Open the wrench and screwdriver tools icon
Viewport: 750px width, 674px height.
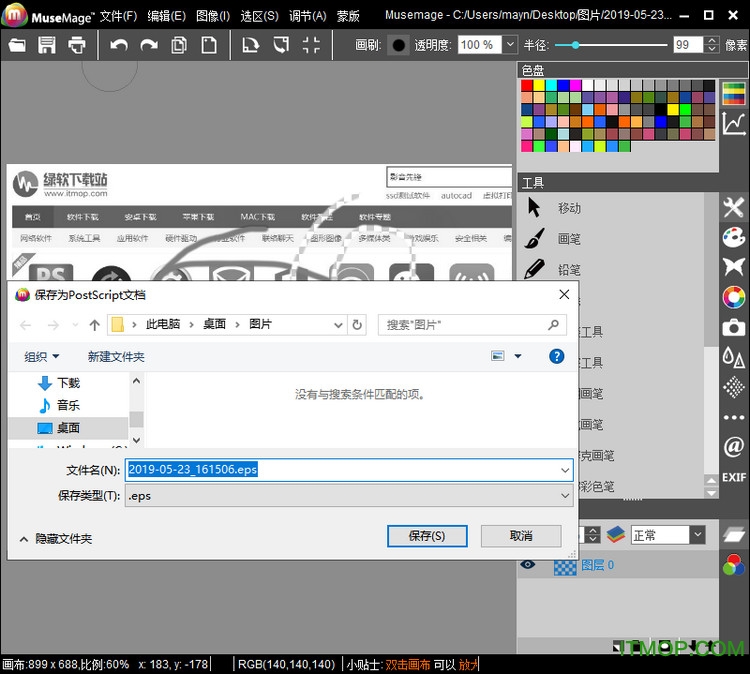[x=734, y=208]
